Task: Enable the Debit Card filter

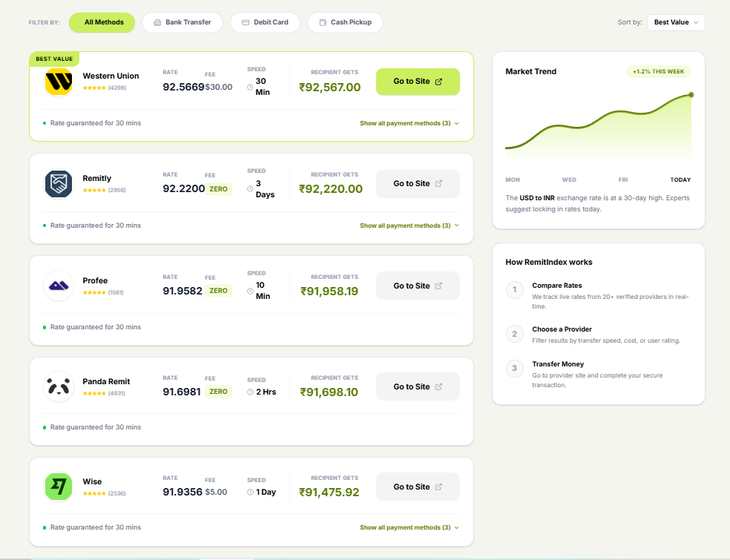Action: [265, 22]
